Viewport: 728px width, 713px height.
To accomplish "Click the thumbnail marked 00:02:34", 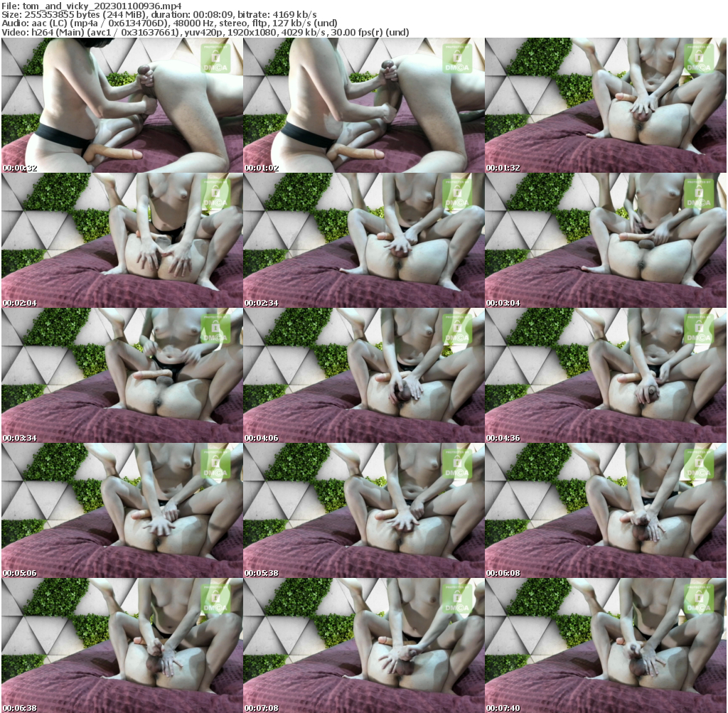I will tap(363, 240).
